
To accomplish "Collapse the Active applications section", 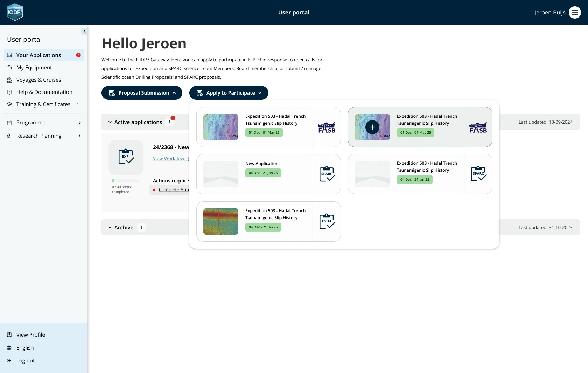I will click(110, 122).
